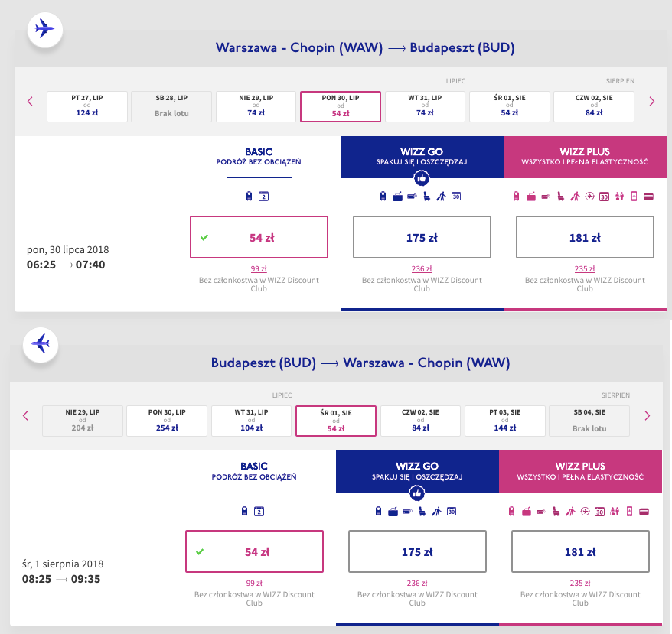This screenshot has width=672, height=634.
Task: Choose outbound date WT 31, LIP
Action: 425,106
